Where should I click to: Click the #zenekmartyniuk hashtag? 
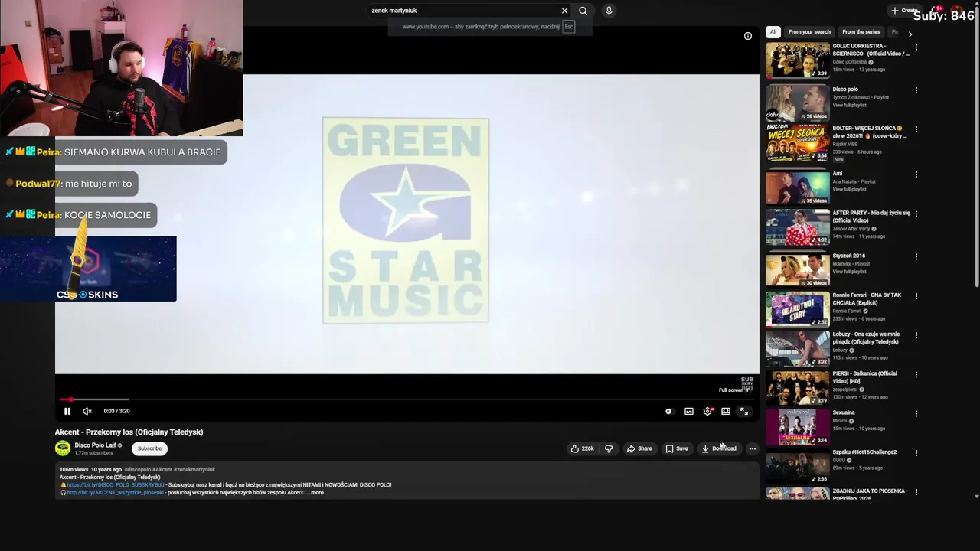(194, 470)
